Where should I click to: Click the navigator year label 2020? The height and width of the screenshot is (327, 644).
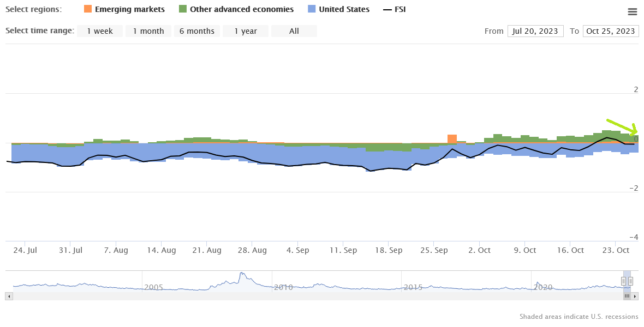click(543, 287)
